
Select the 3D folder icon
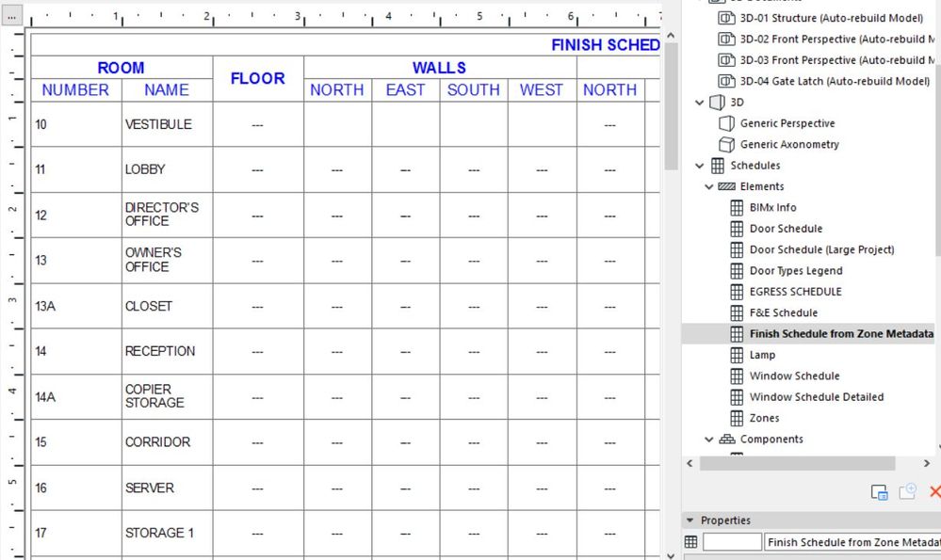717,103
